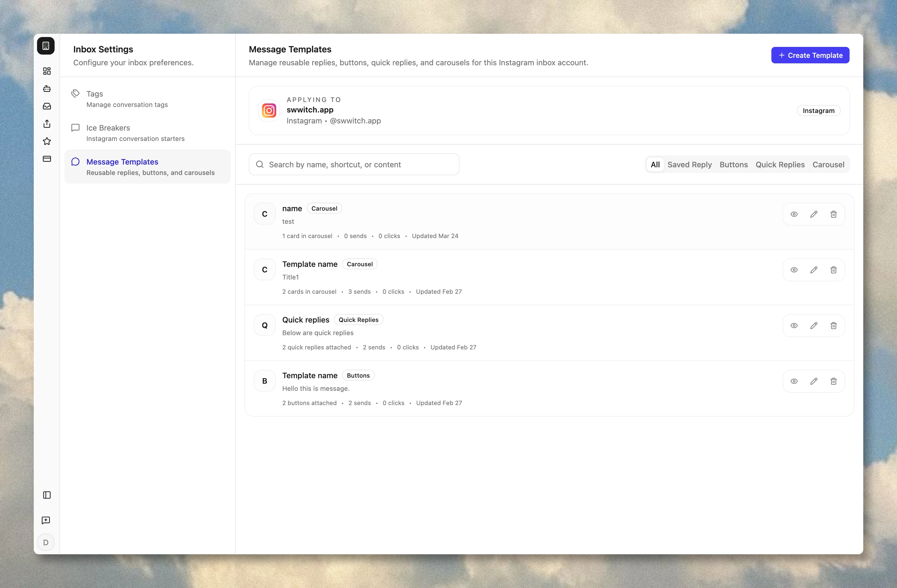Preview the Buttons template with eye icon
The height and width of the screenshot is (588, 897).
pyautogui.click(x=794, y=381)
